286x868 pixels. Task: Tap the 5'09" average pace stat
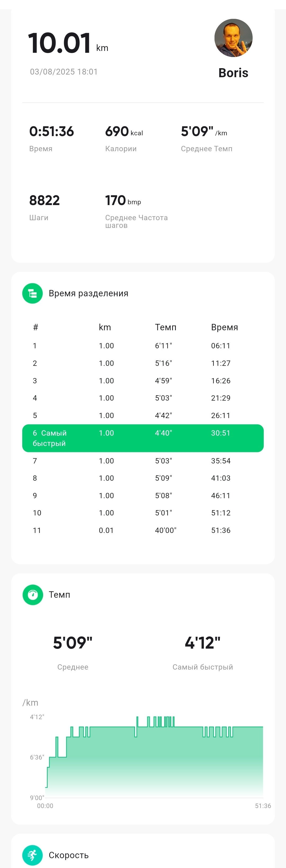tap(204, 131)
